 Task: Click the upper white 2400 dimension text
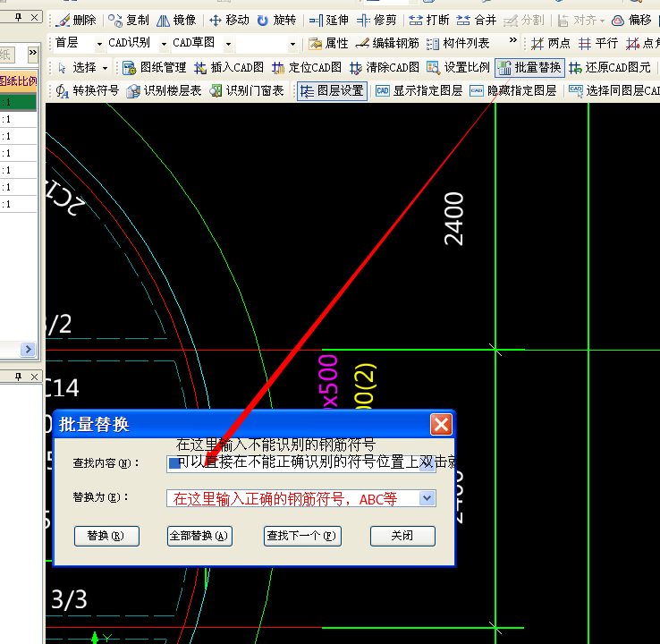click(453, 219)
